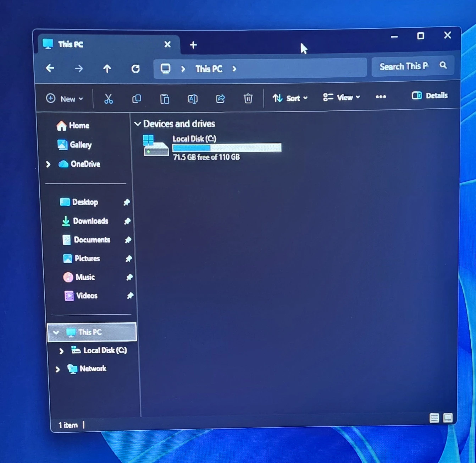
Task: Unpin Pictures using its pin icon
Action: click(129, 258)
